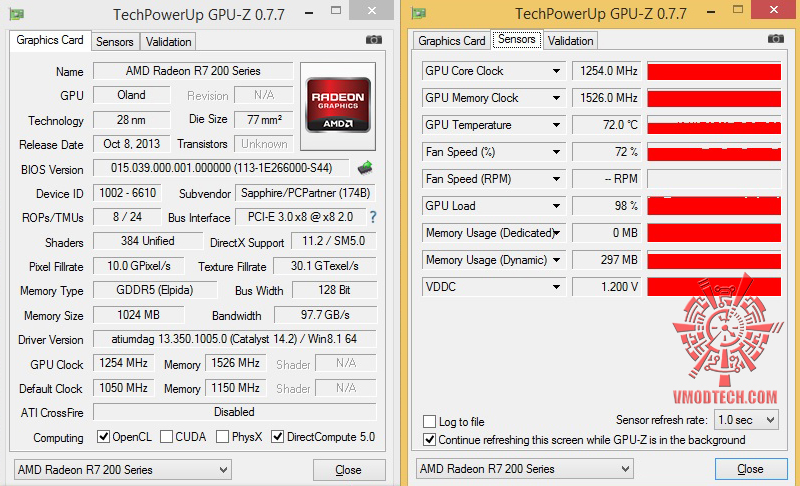Click camera screenshot icon in Graphics Card window
Image resolution: width=800 pixels, height=486 pixels.
[373, 40]
